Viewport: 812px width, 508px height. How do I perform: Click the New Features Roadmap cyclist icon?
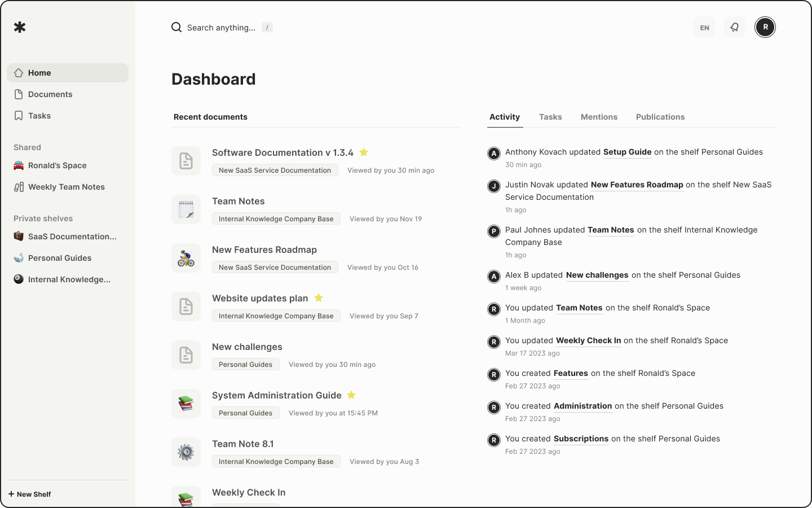click(186, 258)
